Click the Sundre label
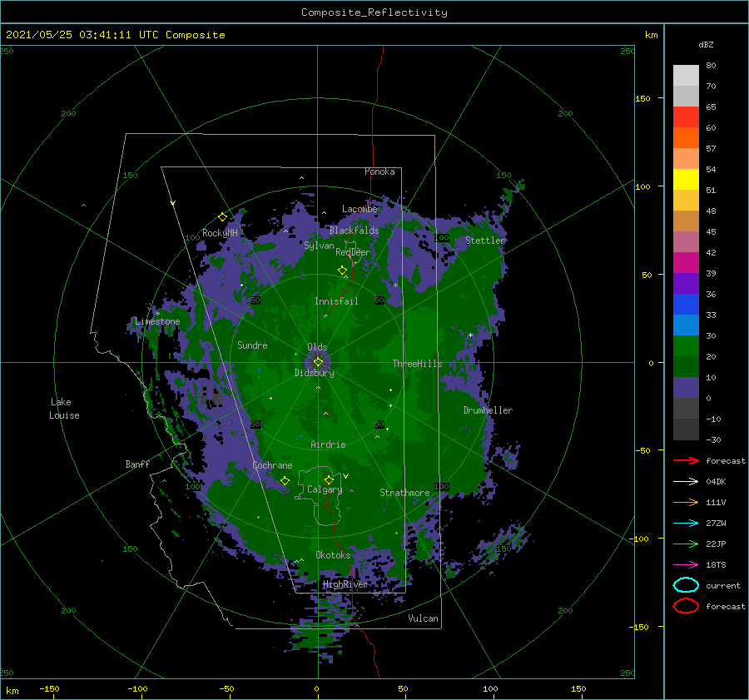The width and height of the screenshot is (749, 700). coord(252,345)
